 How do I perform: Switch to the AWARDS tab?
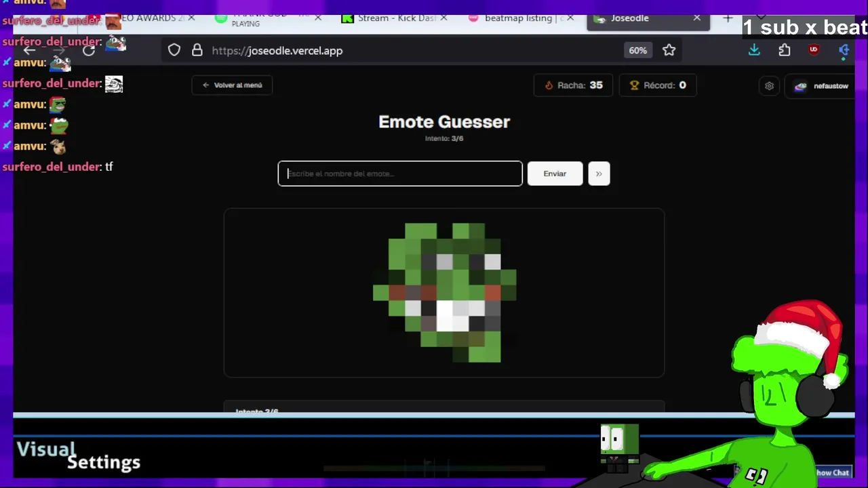click(149, 18)
